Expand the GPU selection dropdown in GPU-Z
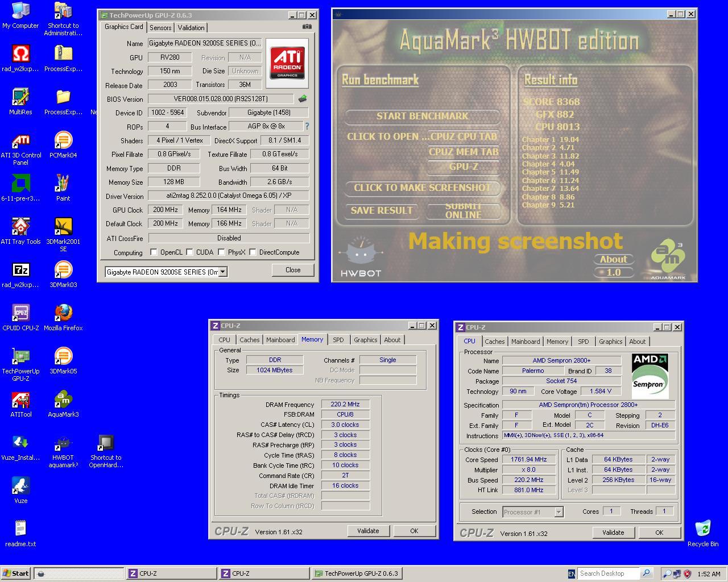Image resolution: width=728 pixels, height=582 pixels. click(223, 272)
